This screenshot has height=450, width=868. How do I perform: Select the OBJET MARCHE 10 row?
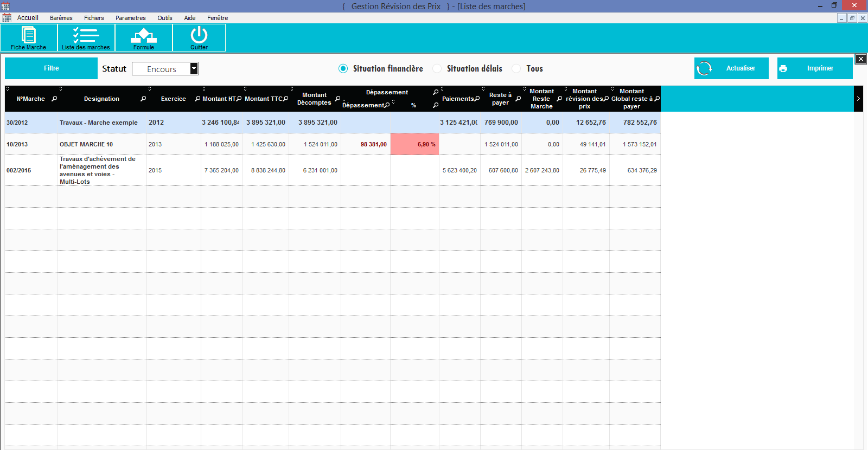click(86, 144)
